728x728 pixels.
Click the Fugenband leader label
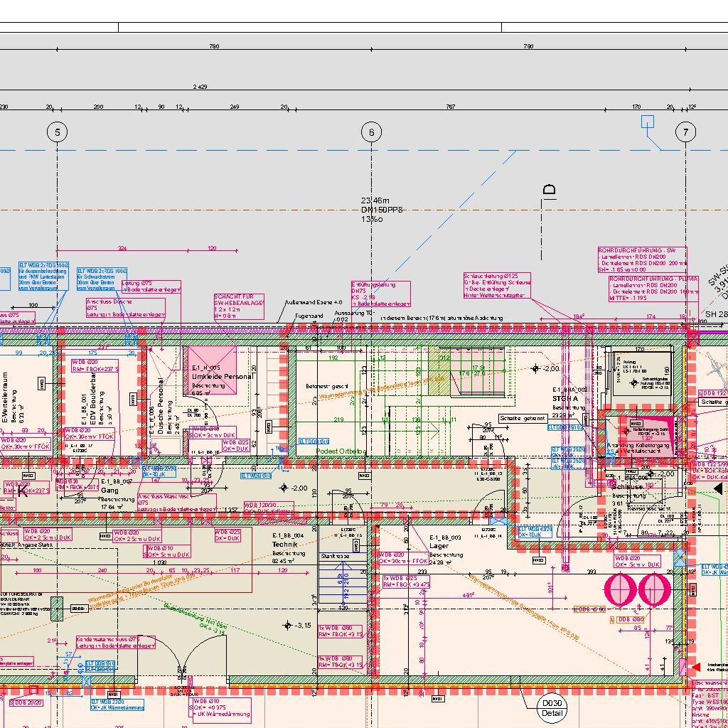(309, 316)
